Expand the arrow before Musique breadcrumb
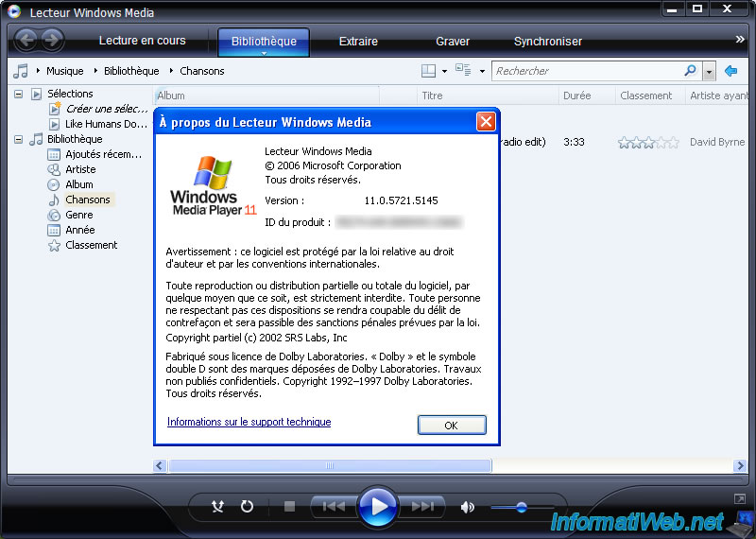Viewport: 756px width, 539px height. pyautogui.click(x=38, y=71)
